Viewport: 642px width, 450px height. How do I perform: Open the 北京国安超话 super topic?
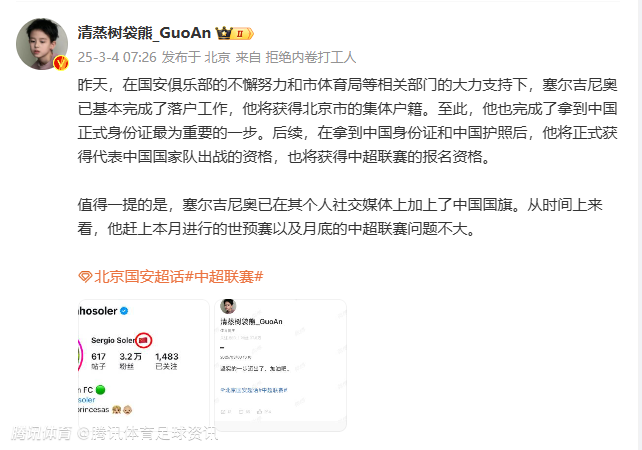139,277
